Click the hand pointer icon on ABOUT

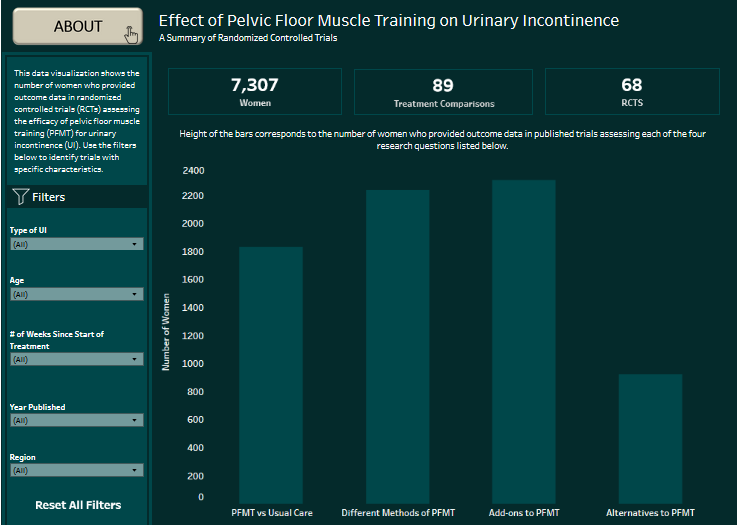coord(132,35)
